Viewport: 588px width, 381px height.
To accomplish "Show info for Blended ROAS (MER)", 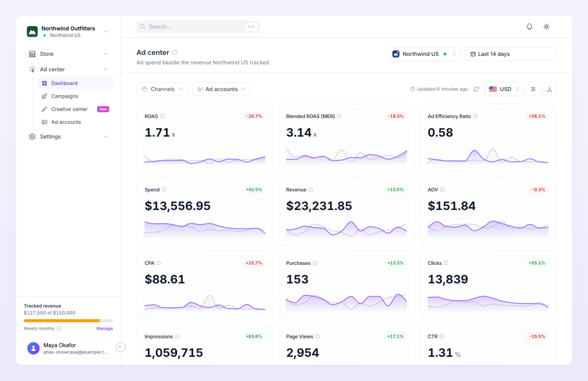I will [339, 116].
